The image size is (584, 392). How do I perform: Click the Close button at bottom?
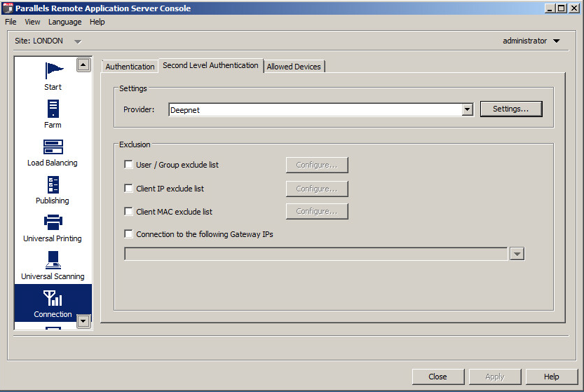click(438, 377)
